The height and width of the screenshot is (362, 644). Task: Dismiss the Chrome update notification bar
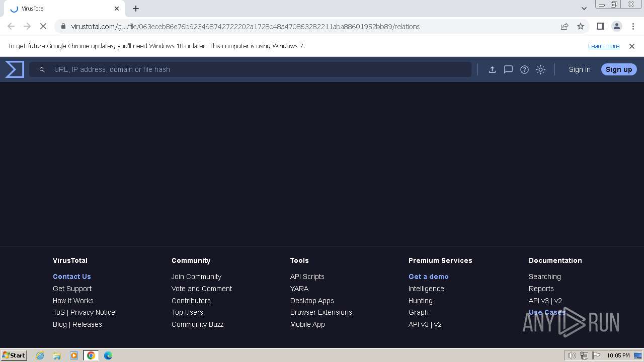[632, 46]
